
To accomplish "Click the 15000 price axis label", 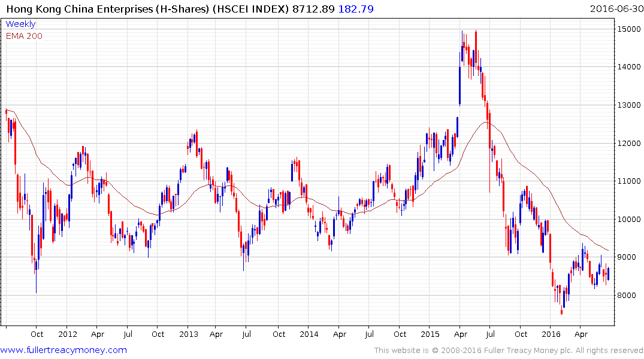I will click(629, 29).
